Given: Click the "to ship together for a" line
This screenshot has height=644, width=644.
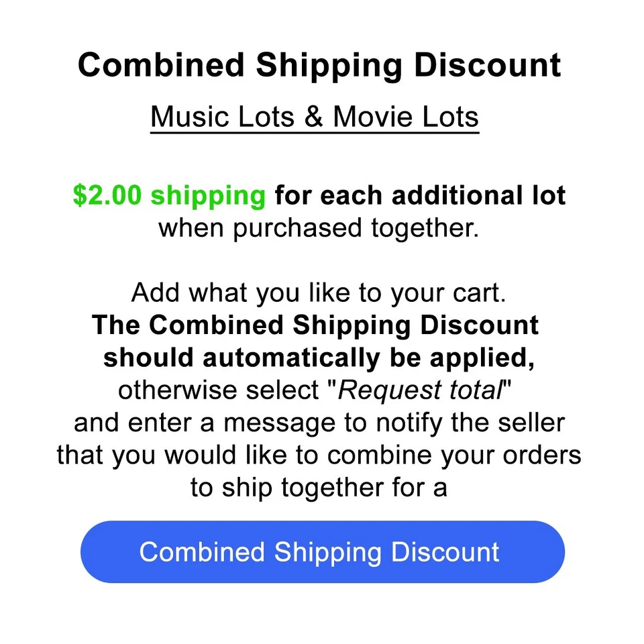Looking at the screenshot, I should 319,487.
